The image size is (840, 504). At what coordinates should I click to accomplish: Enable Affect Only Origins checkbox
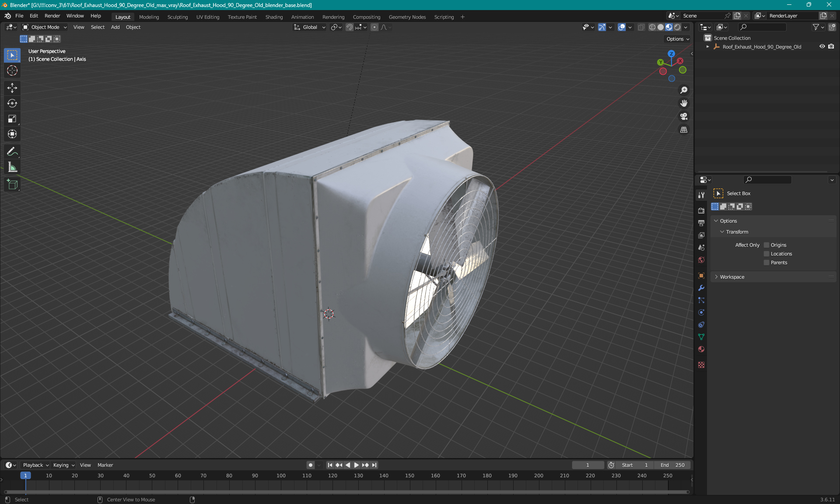(766, 245)
